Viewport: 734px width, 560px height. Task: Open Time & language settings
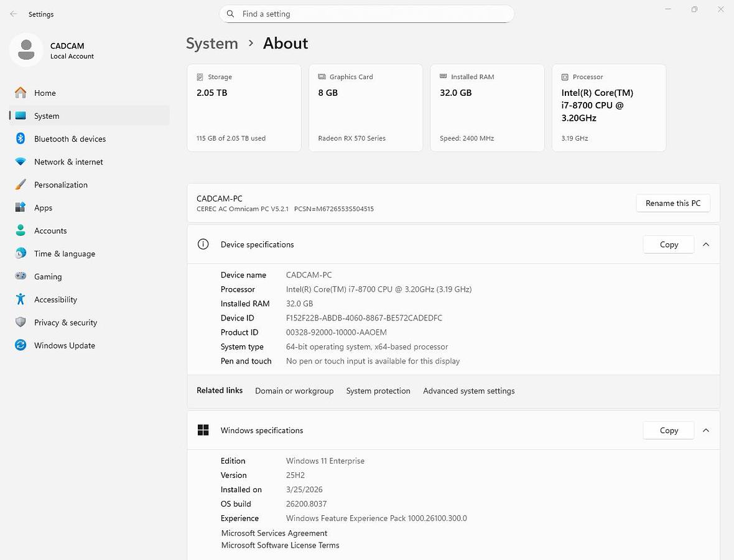click(x=64, y=254)
